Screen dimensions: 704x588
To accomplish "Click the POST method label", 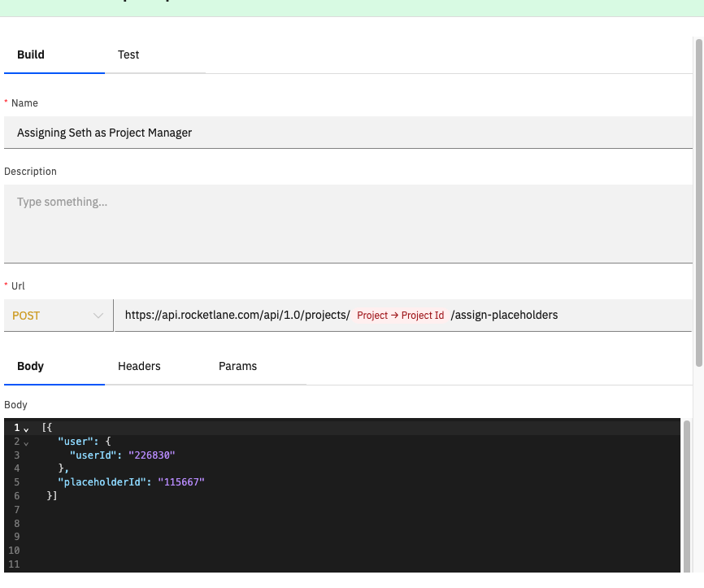I will [x=26, y=316].
